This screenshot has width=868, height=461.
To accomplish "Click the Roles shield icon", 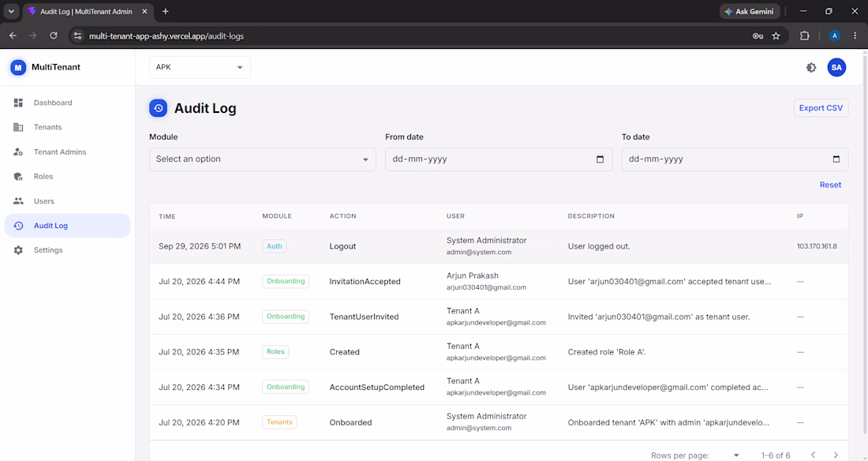I will click(18, 177).
